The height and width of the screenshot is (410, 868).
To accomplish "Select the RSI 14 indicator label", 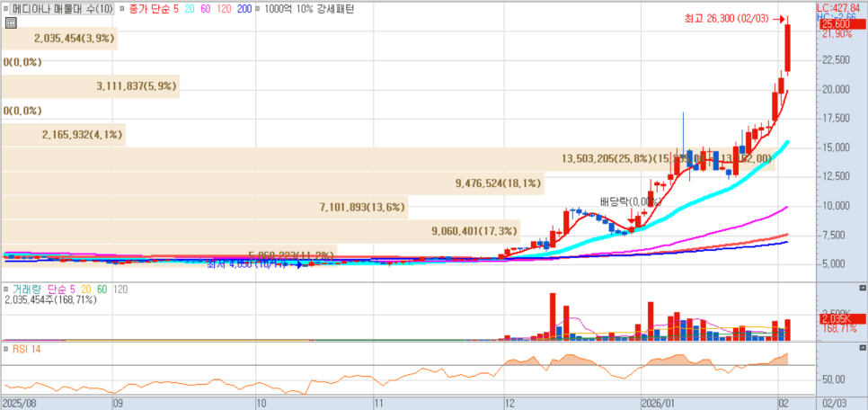I will click(26, 349).
